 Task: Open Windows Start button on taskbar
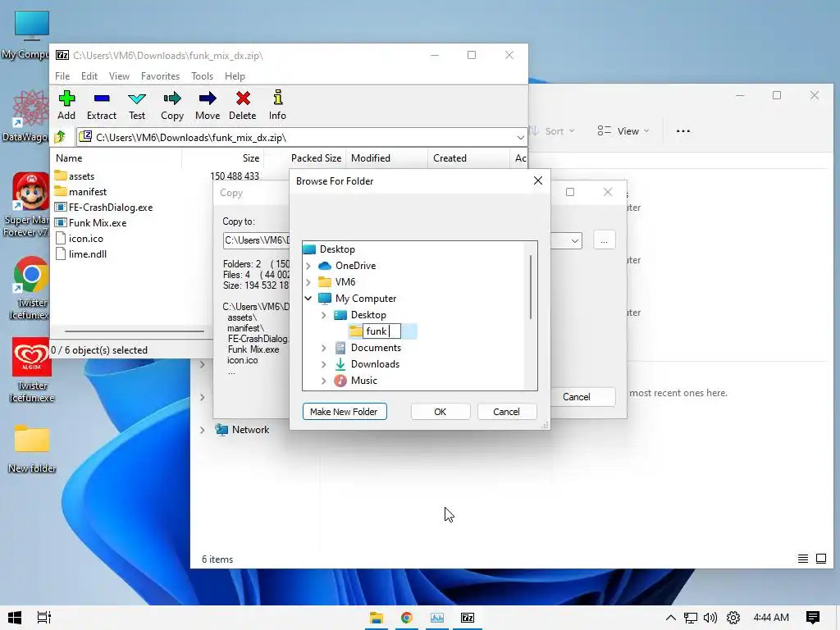15,618
